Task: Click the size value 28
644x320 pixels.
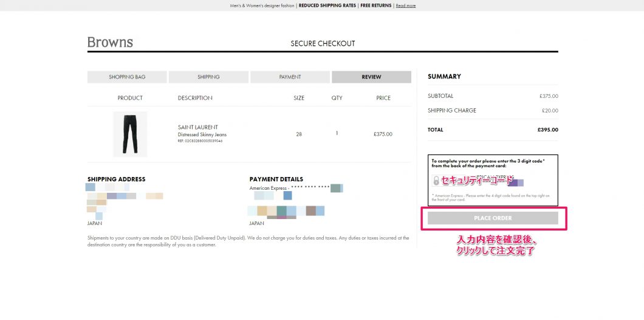Action: (x=298, y=134)
